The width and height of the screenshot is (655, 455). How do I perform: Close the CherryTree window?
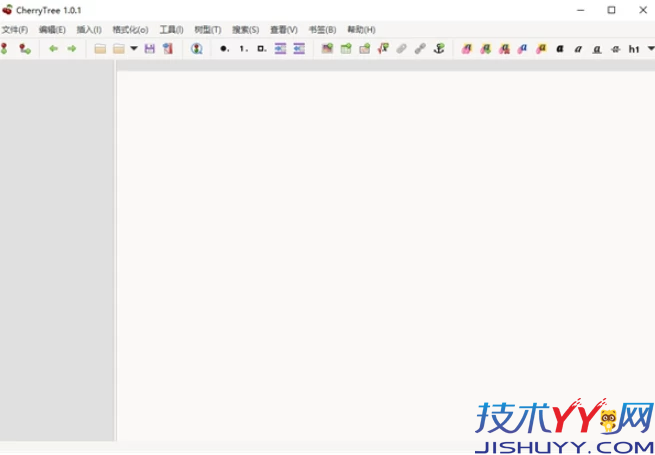pos(643,10)
